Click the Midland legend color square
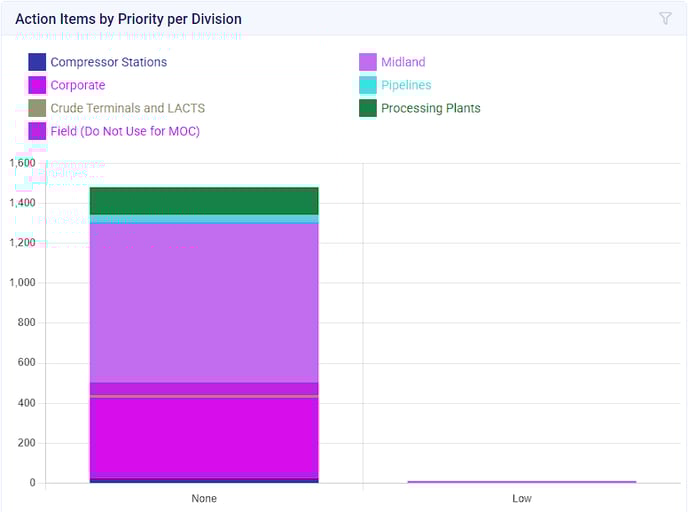 [367, 62]
